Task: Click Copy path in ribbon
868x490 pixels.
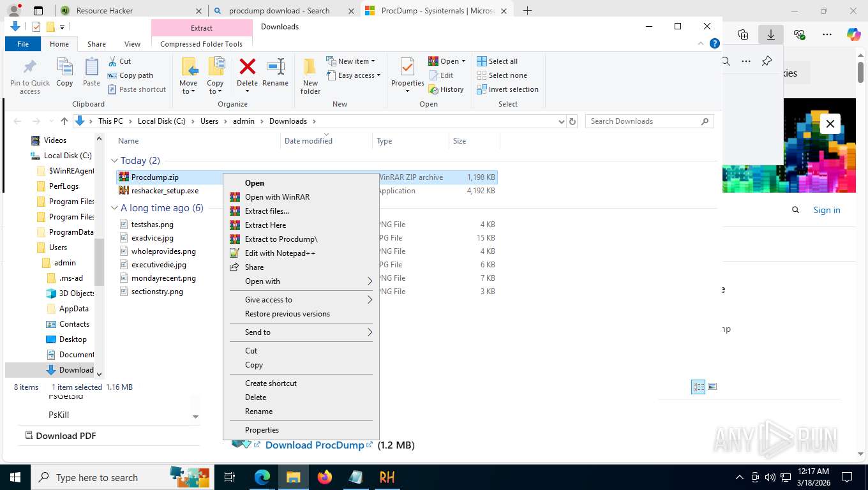Action: pyautogui.click(x=130, y=75)
